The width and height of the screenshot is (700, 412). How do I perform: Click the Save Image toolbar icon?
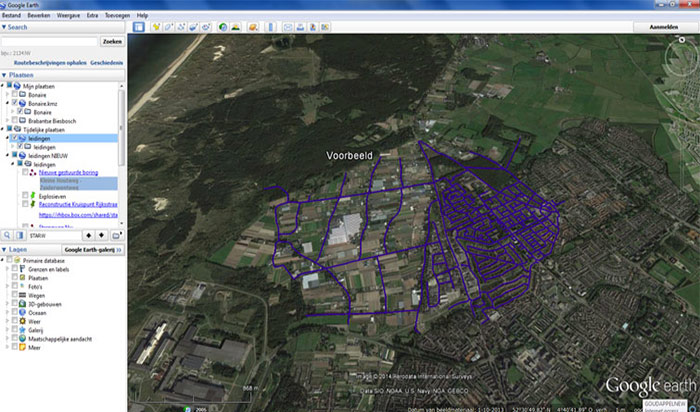[x=313, y=27]
